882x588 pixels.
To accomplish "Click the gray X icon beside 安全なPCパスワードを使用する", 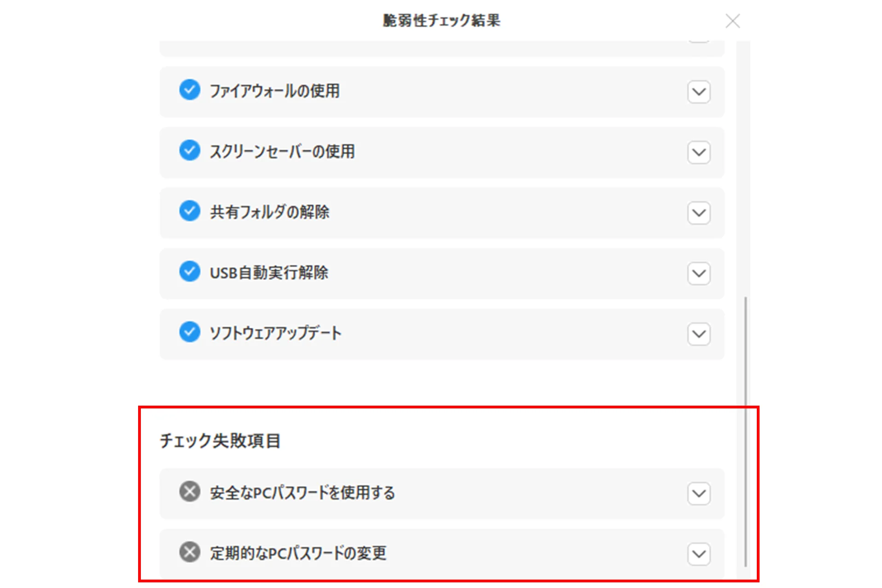I will click(189, 492).
